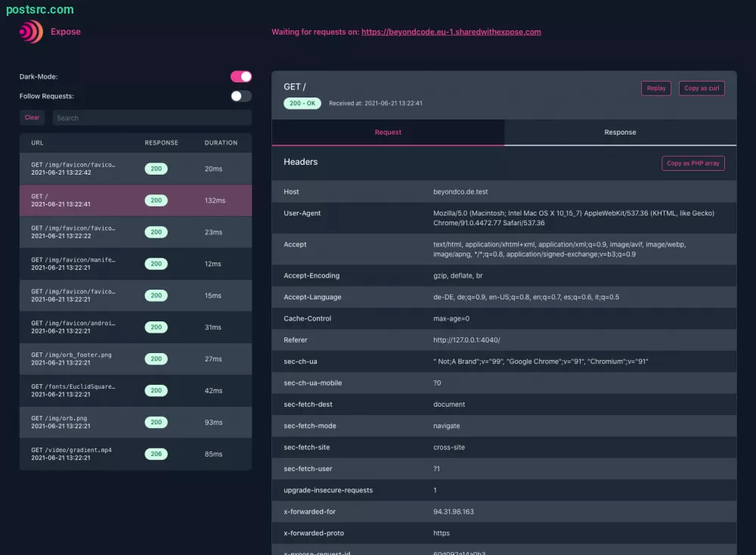Screen dimensions: 756x555
Task: Click the Replay button
Action: click(656, 88)
